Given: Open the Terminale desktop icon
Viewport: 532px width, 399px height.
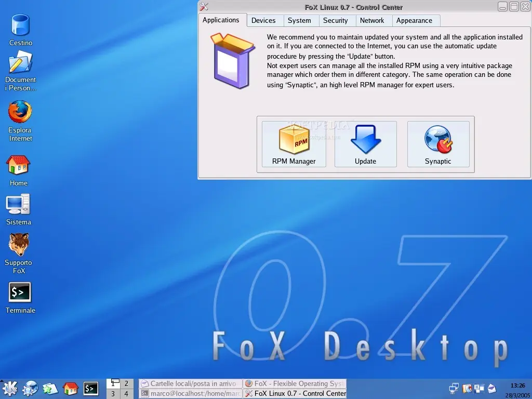Looking at the screenshot, I should 20,298.
